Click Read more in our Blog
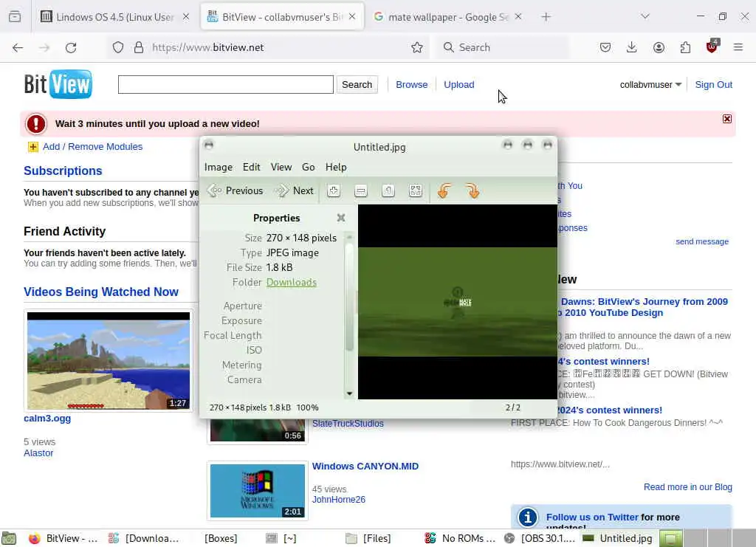 688,487
